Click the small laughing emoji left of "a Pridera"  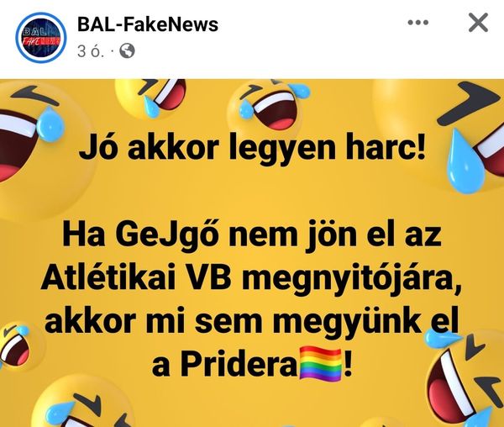(x=14, y=345)
